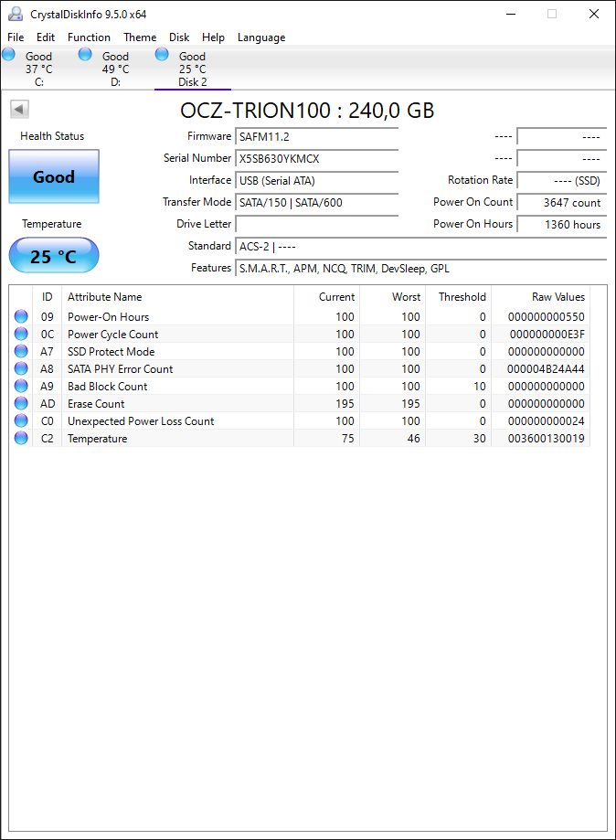This screenshot has width=616, height=840.
Task: Click the OCZ-TRION100 : 240,0 GB title
Action: pos(307,111)
